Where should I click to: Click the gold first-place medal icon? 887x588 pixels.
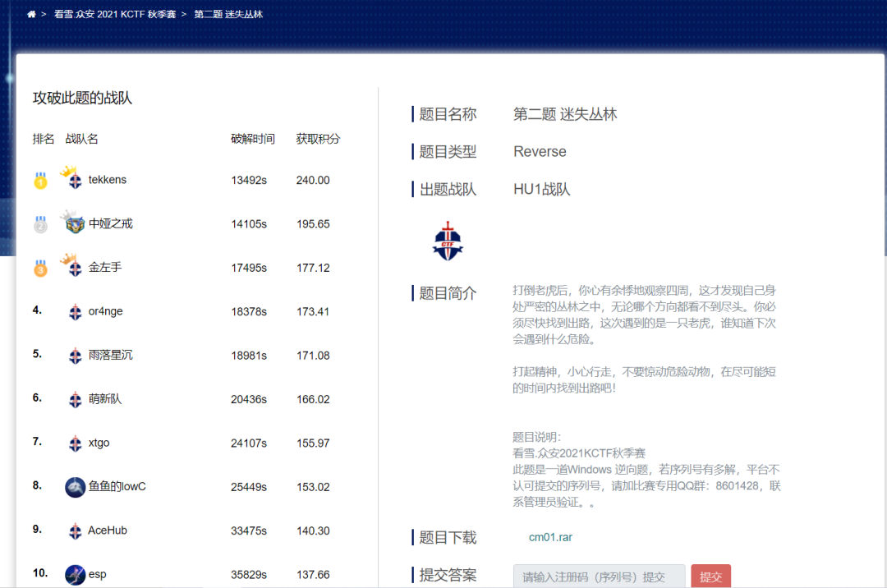pyautogui.click(x=40, y=181)
